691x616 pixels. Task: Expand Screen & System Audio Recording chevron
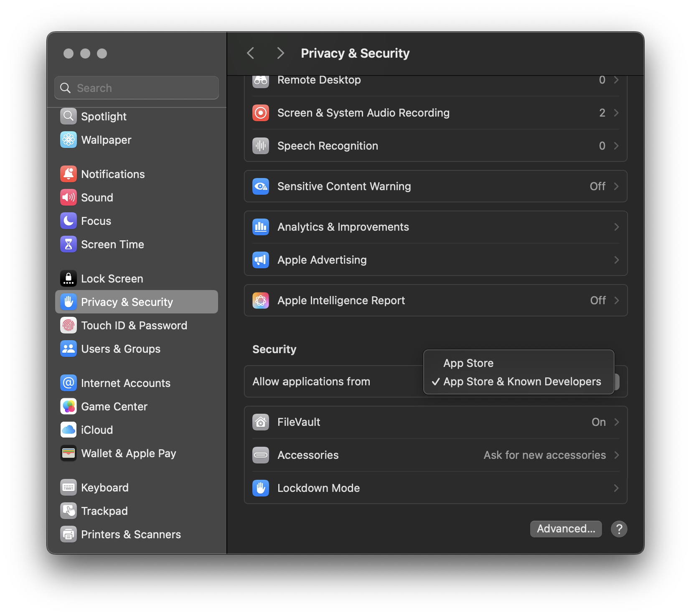(616, 113)
